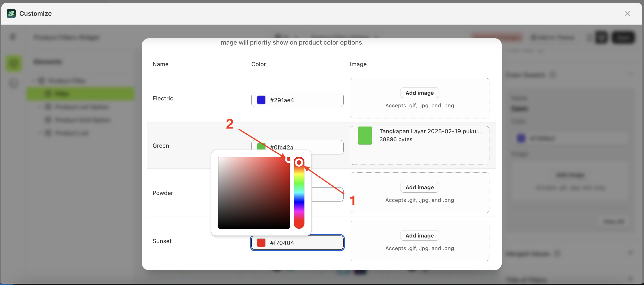Click the globe icon below Elements in sidebar
This screenshot has height=285, width=644.
[x=14, y=83]
